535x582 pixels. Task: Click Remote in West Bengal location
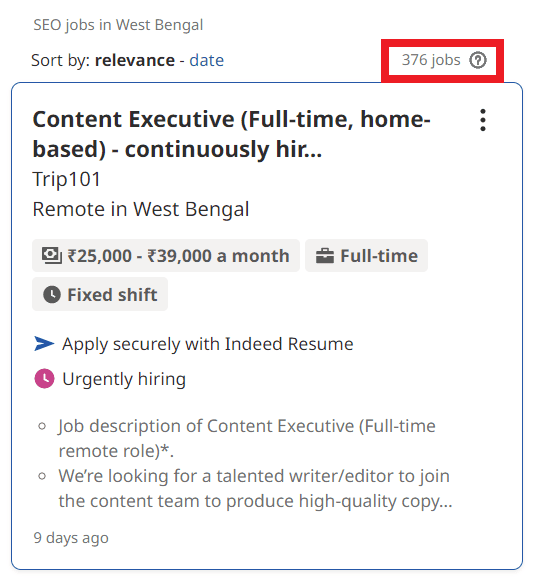coord(141,209)
